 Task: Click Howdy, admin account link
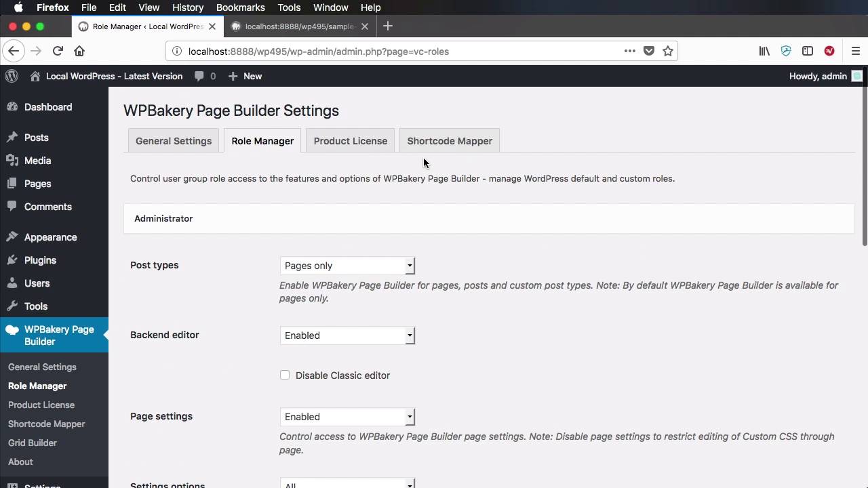[818, 76]
